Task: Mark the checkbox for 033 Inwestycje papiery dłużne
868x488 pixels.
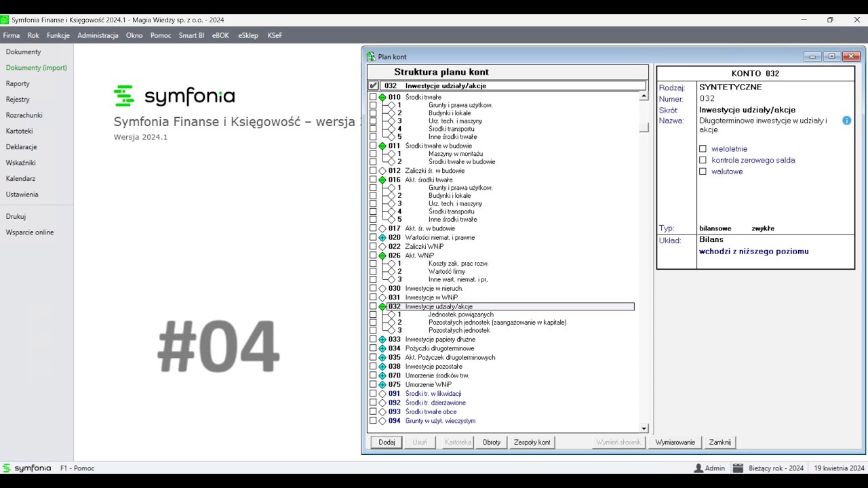Action: (x=373, y=340)
